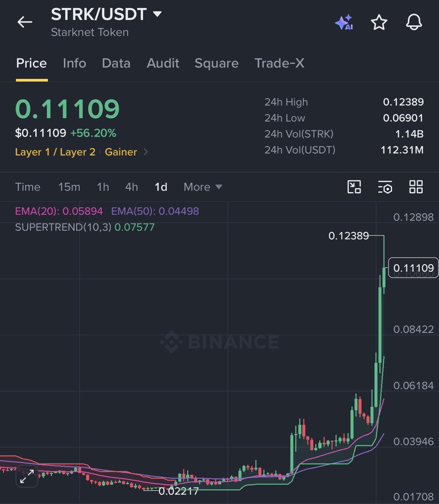Click the 0.12389 high marker on chart
Viewport: 439px width, 504px height.
(x=348, y=236)
